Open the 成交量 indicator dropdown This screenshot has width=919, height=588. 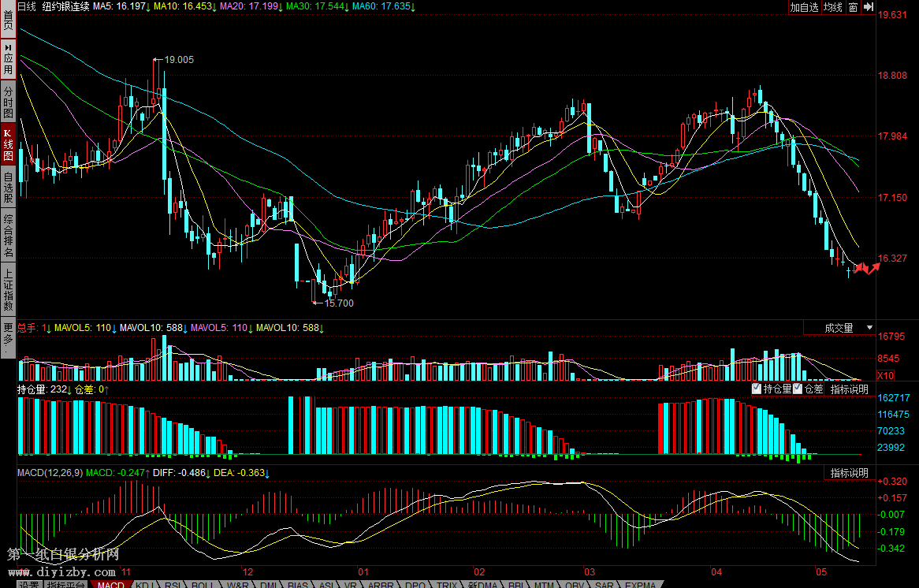[x=840, y=328]
